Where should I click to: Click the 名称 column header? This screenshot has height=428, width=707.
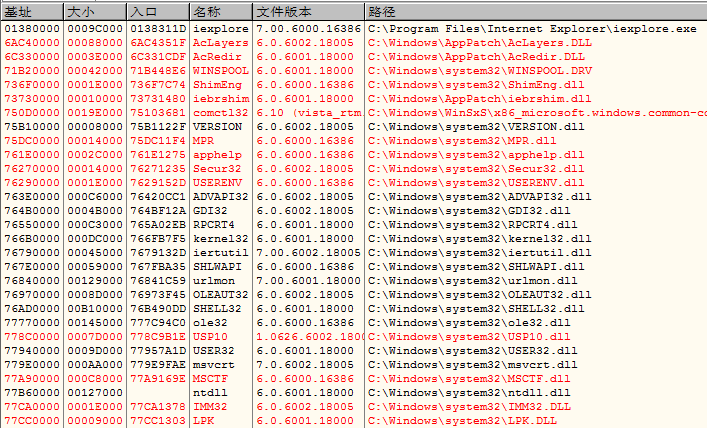(x=208, y=12)
